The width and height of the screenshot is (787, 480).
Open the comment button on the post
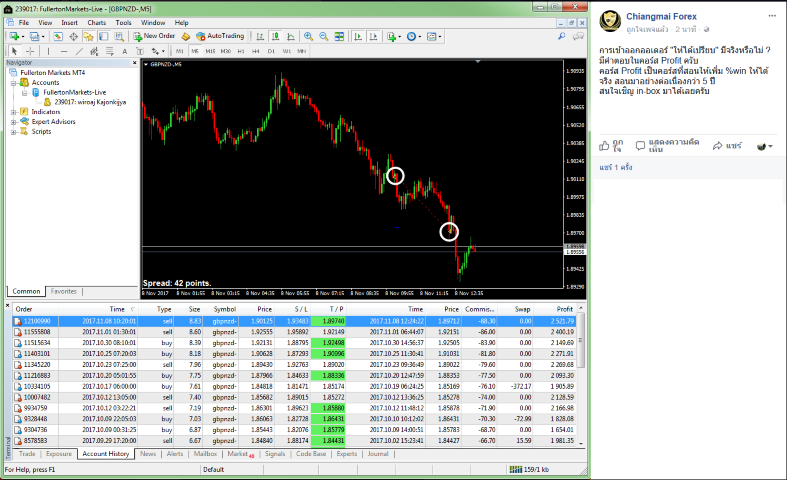coord(667,146)
